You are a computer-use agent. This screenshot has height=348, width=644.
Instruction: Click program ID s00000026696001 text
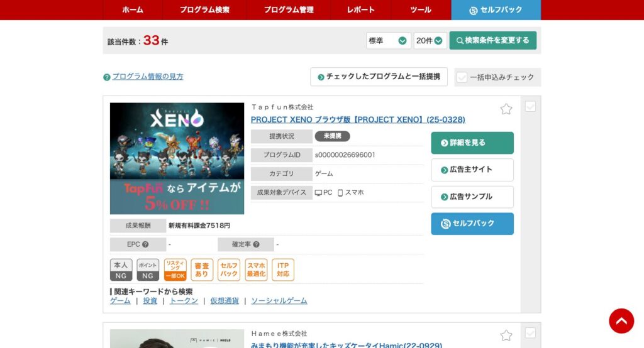(345, 155)
